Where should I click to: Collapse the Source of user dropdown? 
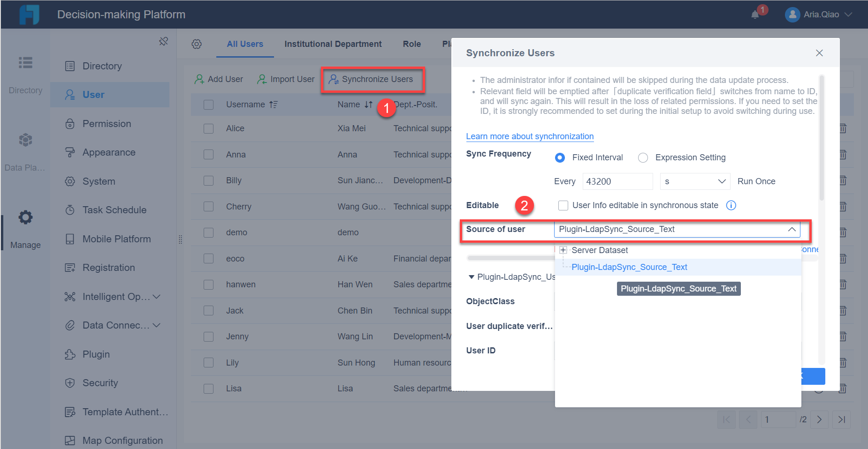coord(792,229)
